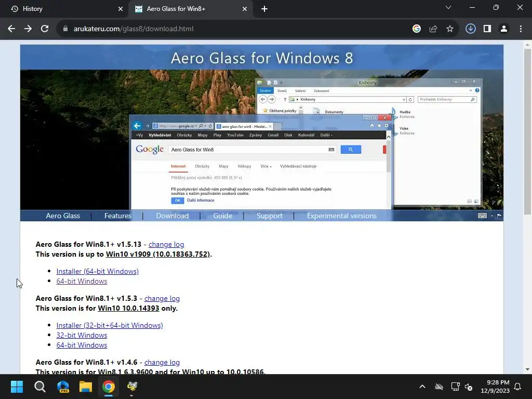Open the Chrome profile menu
The image size is (532, 399).
504,29
